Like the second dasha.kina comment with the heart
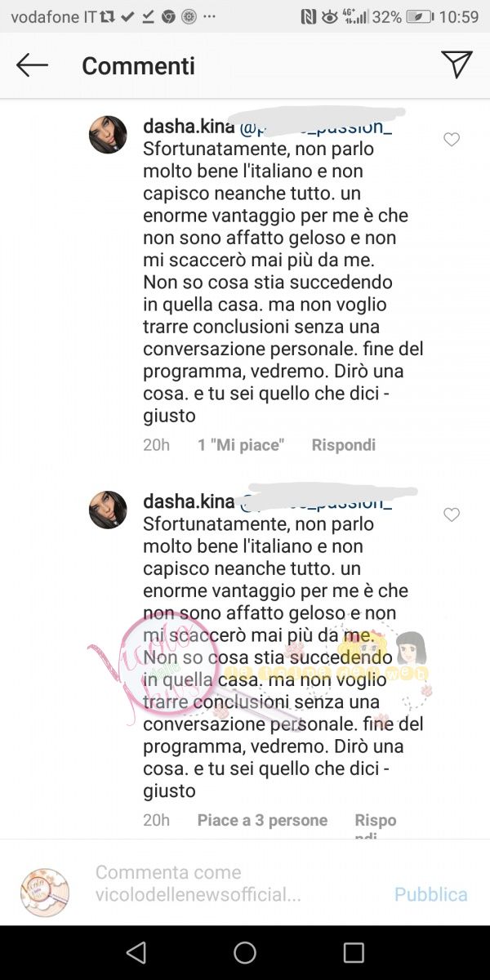This screenshot has height=980, width=490. 452,514
